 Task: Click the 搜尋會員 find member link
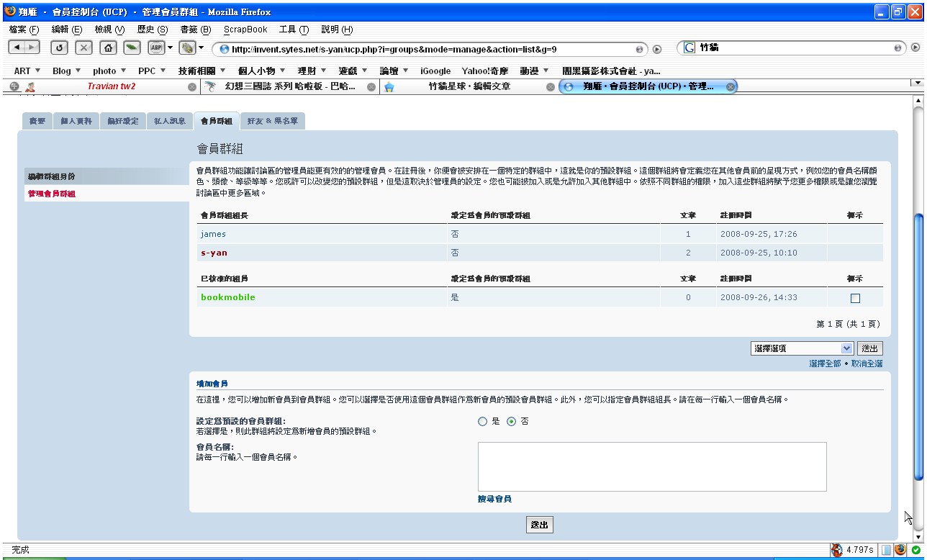pos(494,499)
